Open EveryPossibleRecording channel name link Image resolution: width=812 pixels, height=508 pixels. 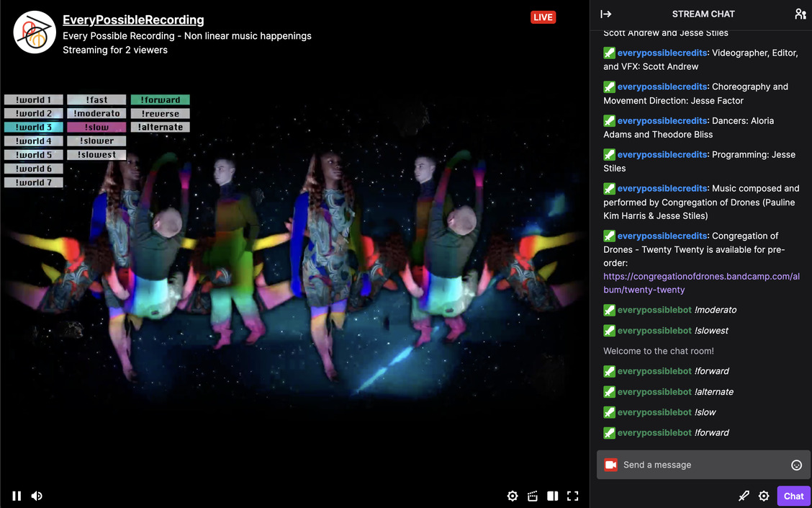[x=133, y=20]
